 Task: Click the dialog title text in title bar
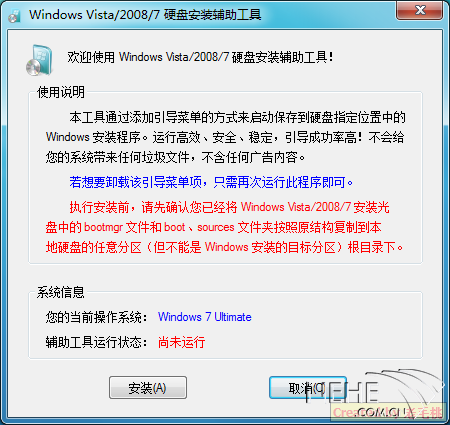pos(145,15)
